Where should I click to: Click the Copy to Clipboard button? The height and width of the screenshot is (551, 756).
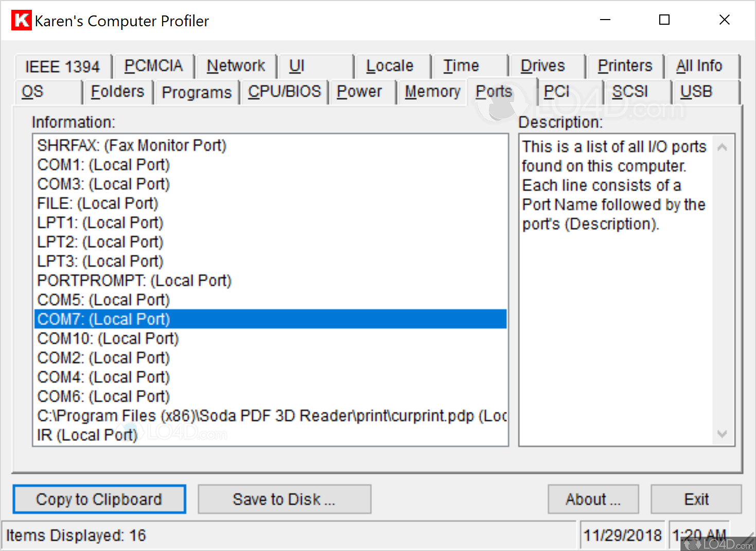[99, 499]
